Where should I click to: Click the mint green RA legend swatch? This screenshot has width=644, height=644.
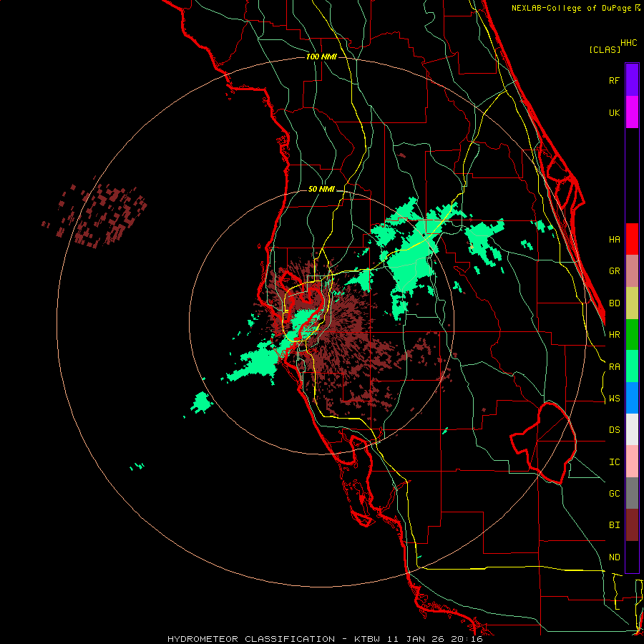click(632, 366)
